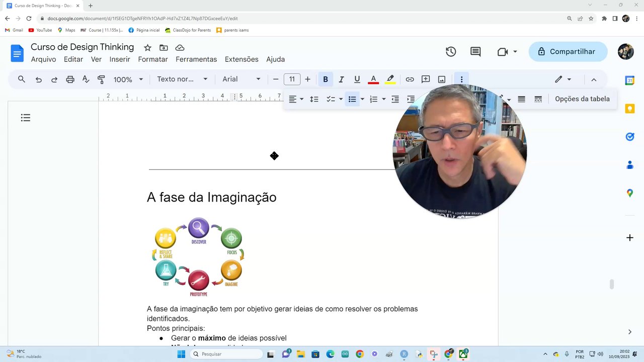
Task: Insert an image from toolbar icon
Action: coord(442,79)
